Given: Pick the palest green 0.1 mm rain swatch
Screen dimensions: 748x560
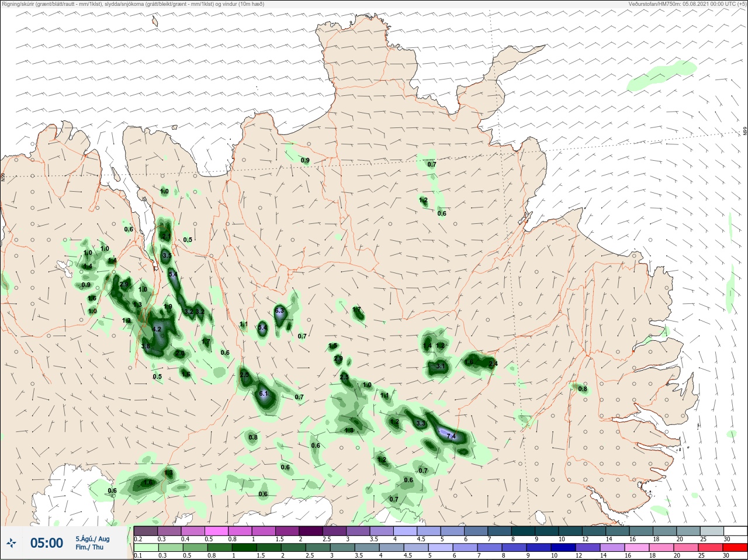Looking at the screenshot, I should 146,548.
